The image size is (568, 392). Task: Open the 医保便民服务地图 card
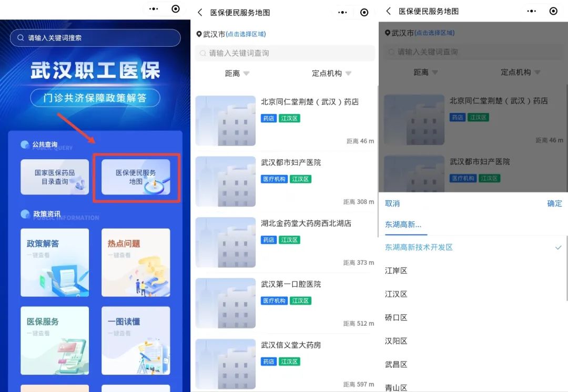coord(136,177)
